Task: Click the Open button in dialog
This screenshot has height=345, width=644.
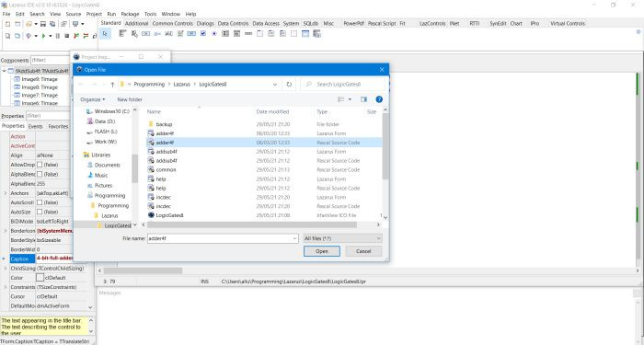Action: [322, 251]
